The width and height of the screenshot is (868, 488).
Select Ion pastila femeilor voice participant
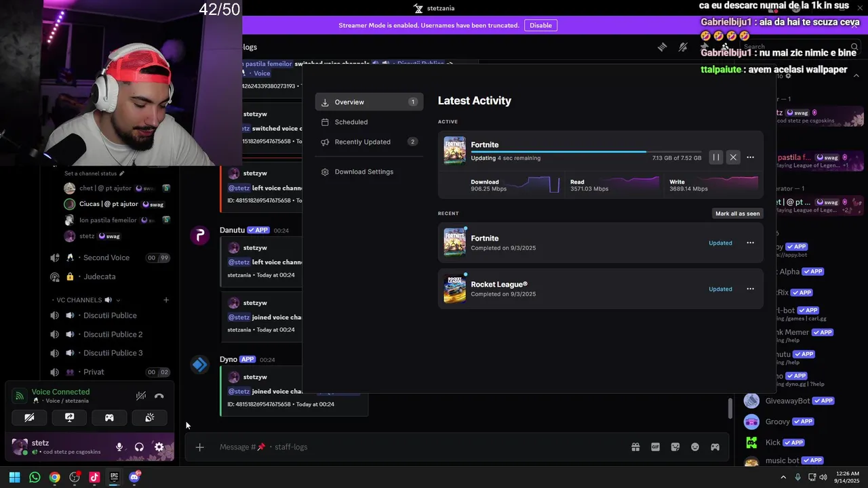click(x=115, y=220)
